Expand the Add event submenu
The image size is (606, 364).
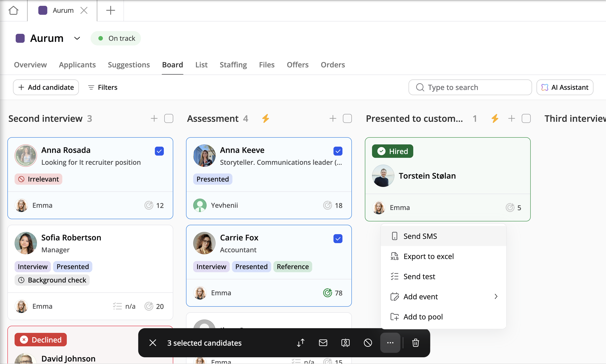(443, 297)
